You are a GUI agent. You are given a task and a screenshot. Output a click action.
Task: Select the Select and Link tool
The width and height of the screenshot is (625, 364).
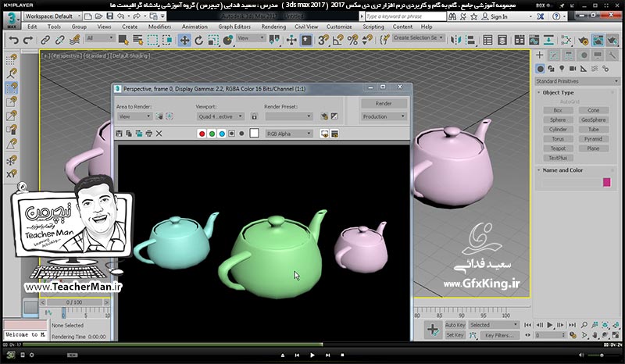(x=45, y=40)
